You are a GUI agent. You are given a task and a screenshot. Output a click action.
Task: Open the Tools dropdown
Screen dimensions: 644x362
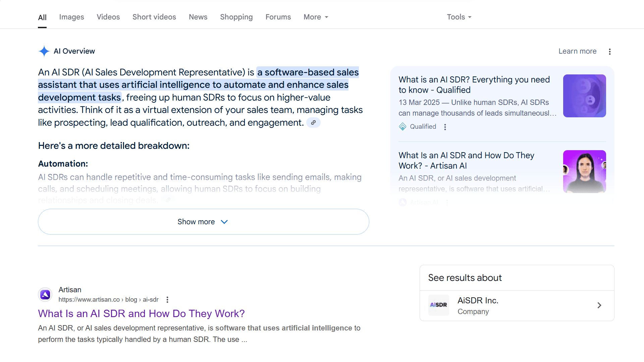459,17
